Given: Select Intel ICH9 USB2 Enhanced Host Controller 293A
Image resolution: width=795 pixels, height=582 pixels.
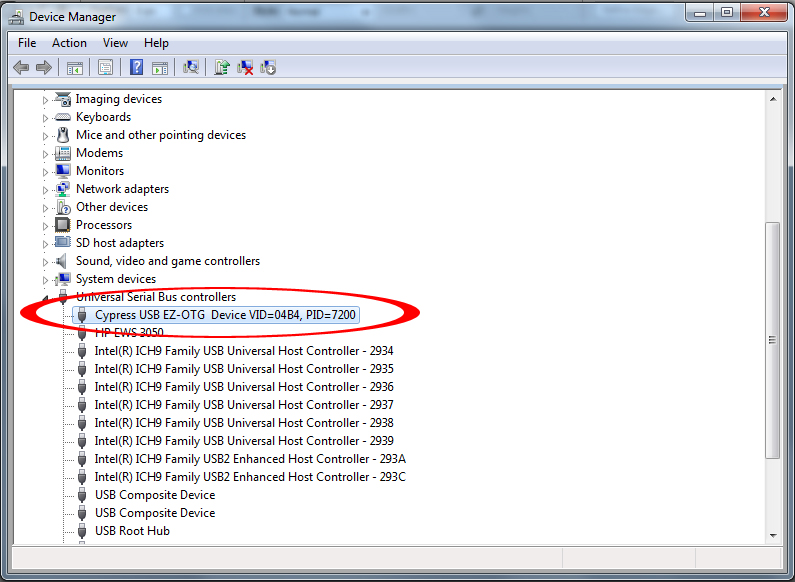Looking at the screenshot, I should pyautogui.click(x=250, y=459).
